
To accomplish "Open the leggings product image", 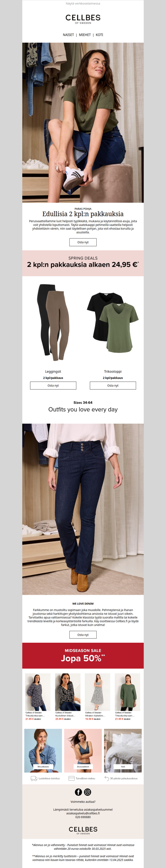I will (x=53, y=323).
